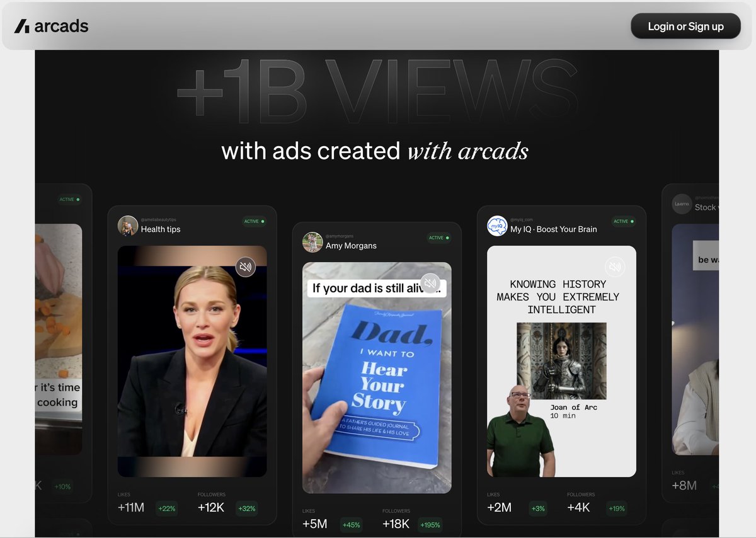Click the +195% followers badge
The height and width of the screenshot is (538, 756).
pyautogui.click(x=430, y=525)
